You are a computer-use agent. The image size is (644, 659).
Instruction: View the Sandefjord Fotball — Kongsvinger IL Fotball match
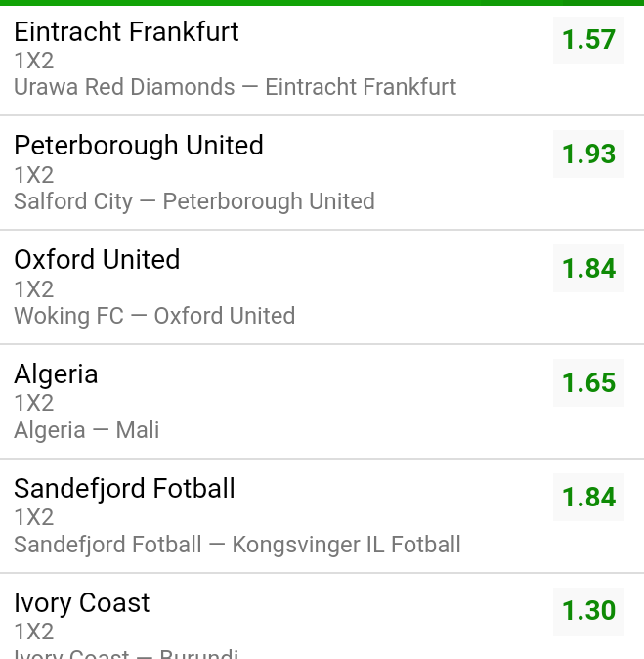tap(236, 545)
